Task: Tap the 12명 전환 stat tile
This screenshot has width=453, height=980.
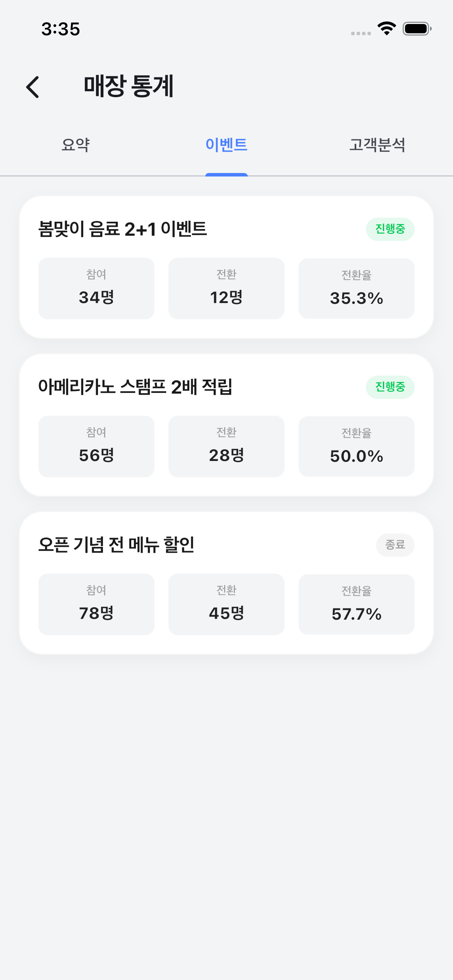Action: click(226, 289)
